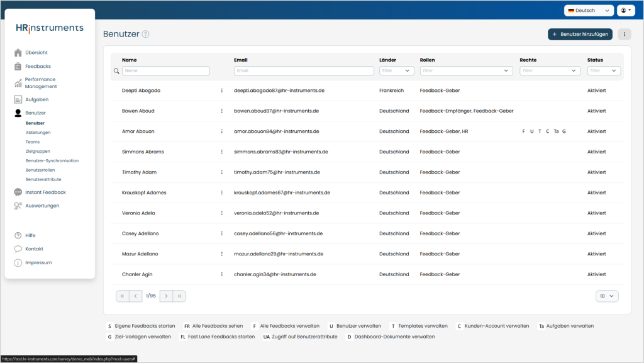Image resolution: width=644 pixels, height=363 pixels.
Task: Open row actions for Mazur Adellano
Action: (x=222, y=254)
